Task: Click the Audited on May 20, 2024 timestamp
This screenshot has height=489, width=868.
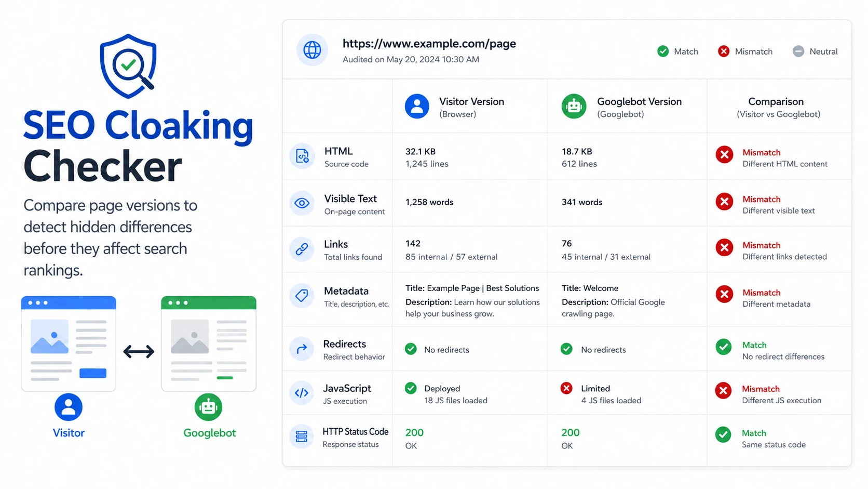Action: point(411,59)
